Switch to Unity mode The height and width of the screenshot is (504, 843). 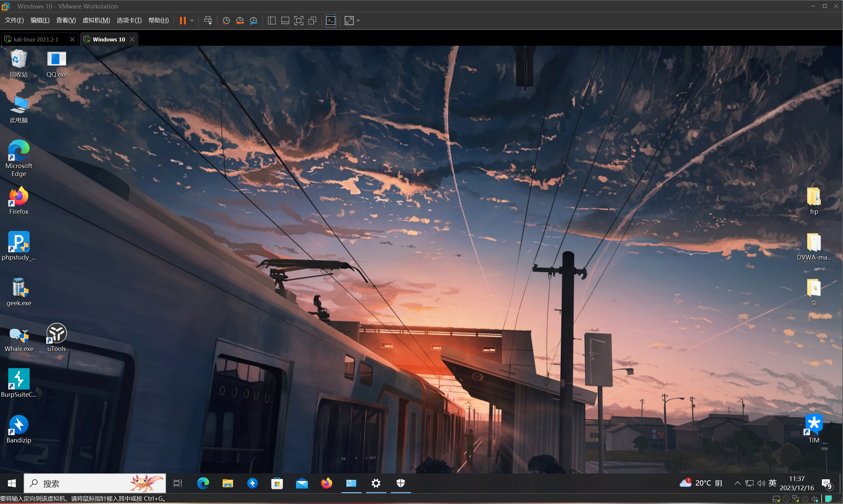313,21
